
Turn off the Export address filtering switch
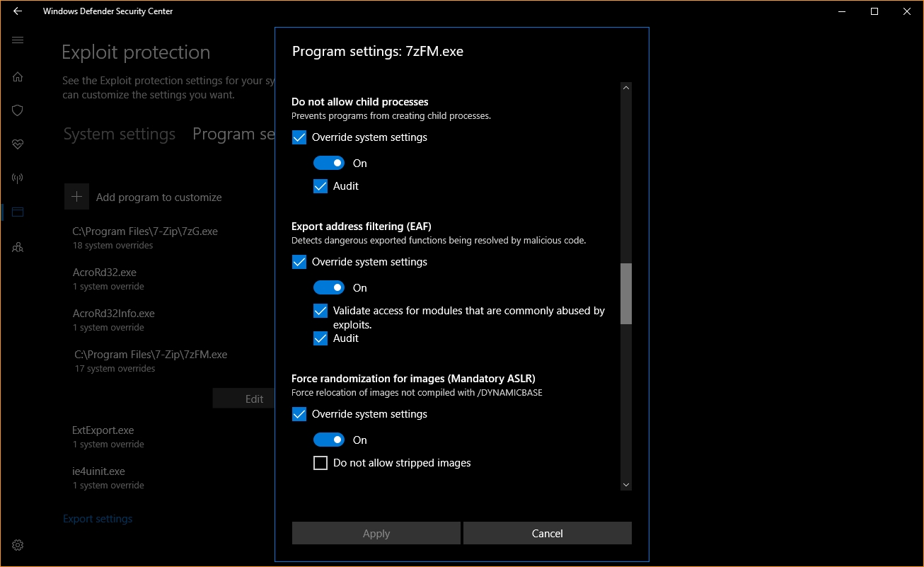tap(329, 287)
